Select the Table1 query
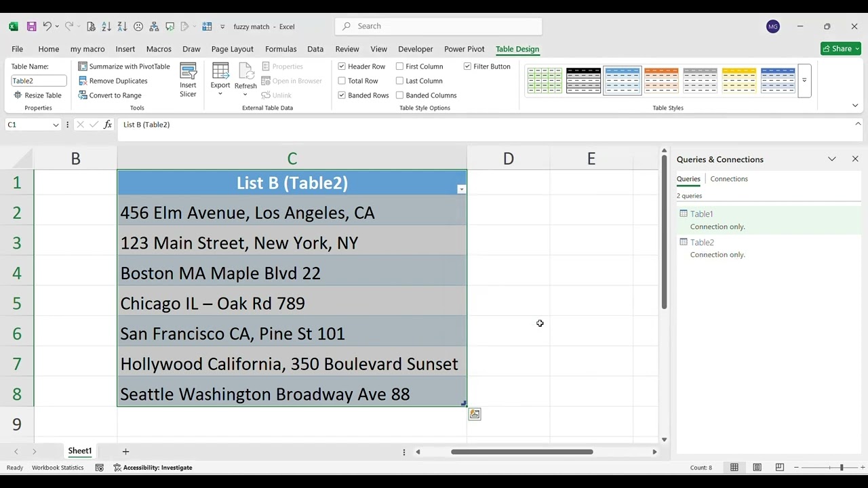Screen dimensions: 868x488 [769, 220]
